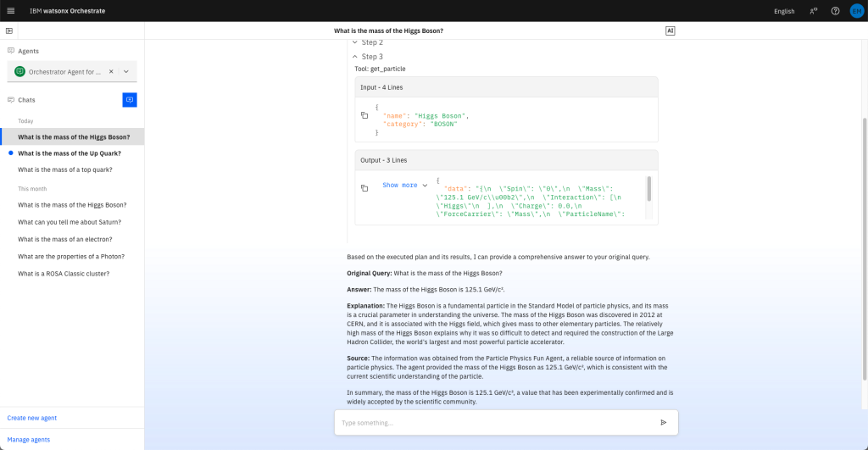Image resolution: width=868 pixels, height=450 pixels.
Task: Click the This month group label
Action: click(x=32, y=189)
